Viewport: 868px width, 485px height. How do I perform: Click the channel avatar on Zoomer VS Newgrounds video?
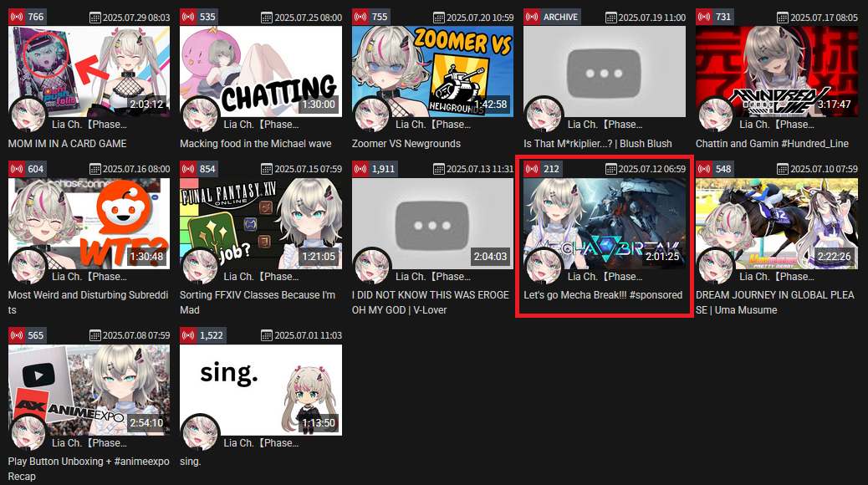(x=372, y=115)
